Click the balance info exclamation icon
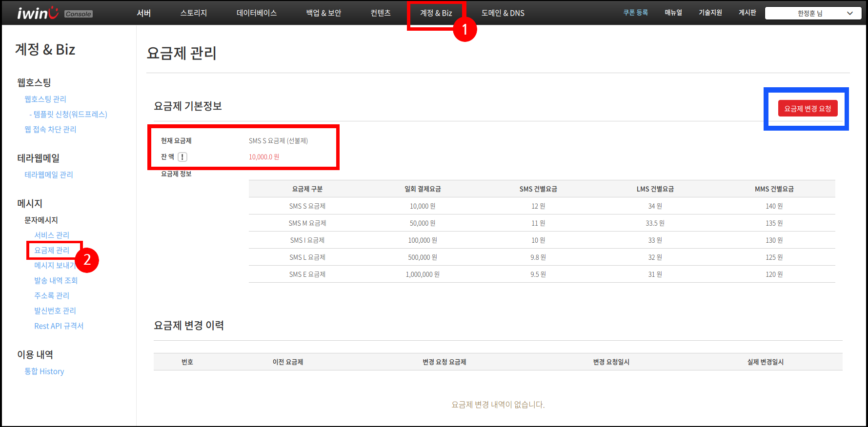This screenshot has width=868, height=427. [182, 157]
